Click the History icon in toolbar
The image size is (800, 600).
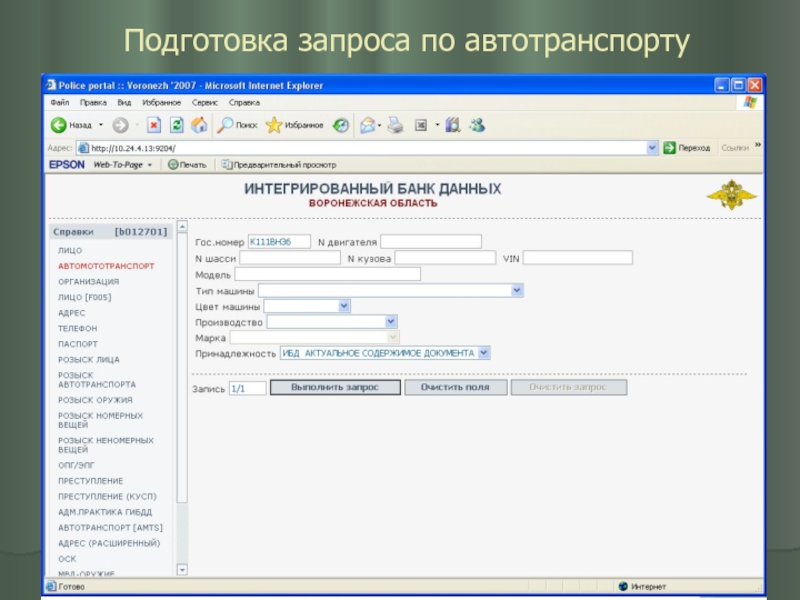[341, 125]
